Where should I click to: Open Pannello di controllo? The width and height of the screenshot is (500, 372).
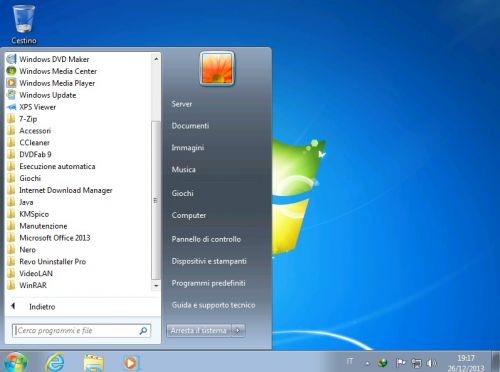point(206,239)
